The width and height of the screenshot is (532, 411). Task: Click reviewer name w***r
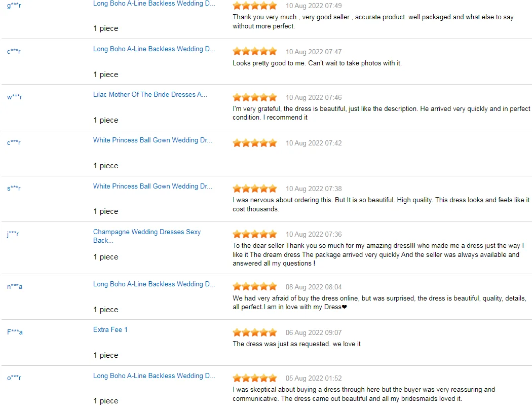(15, 97)
